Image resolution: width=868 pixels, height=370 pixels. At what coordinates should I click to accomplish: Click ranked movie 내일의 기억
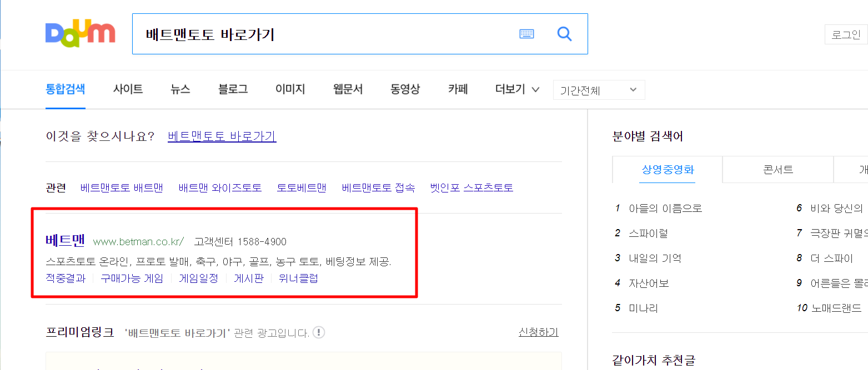click(655, 259)
